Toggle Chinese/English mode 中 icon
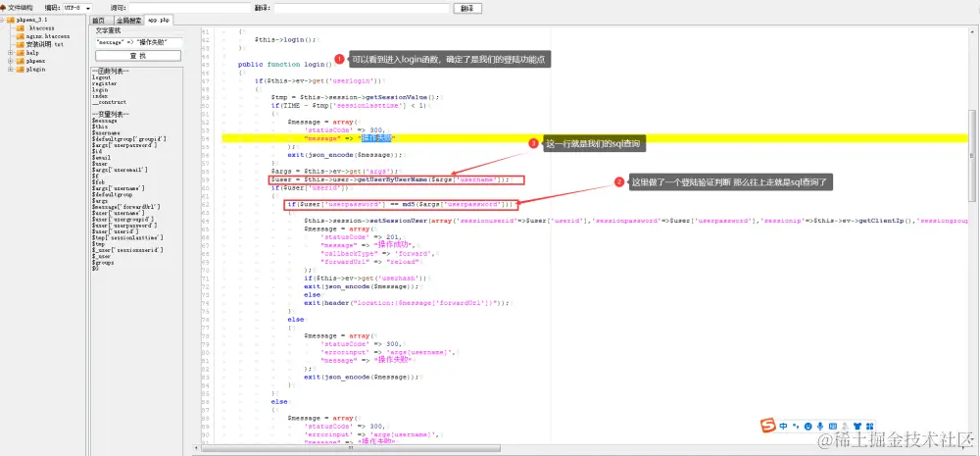This screenshot has width=980, height=456. [x=783, y=426]
